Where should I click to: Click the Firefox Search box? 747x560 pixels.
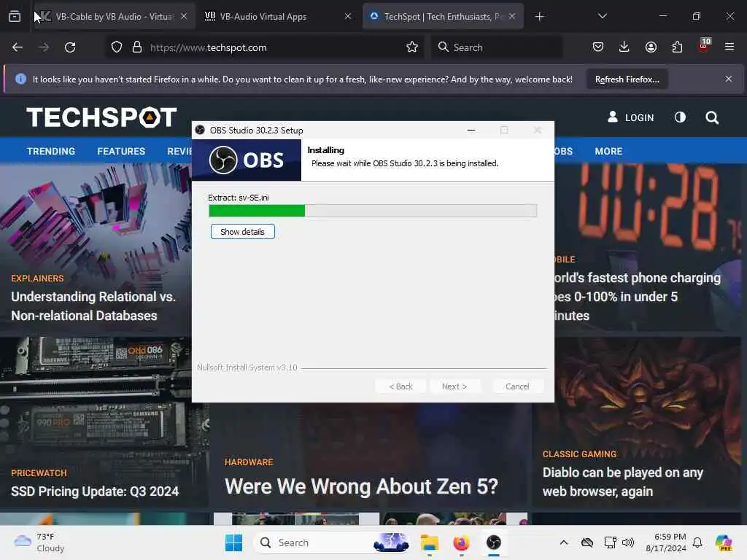pos(497,47)
